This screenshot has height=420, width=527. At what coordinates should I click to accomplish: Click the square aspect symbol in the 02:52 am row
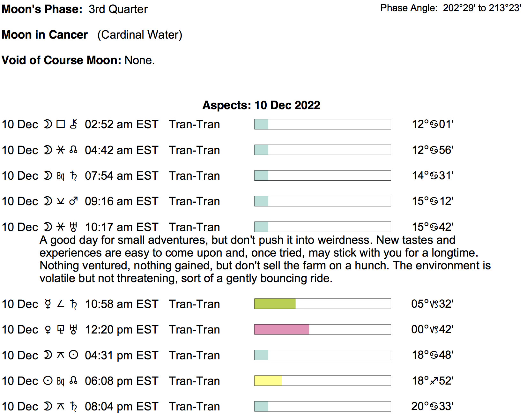61,124
